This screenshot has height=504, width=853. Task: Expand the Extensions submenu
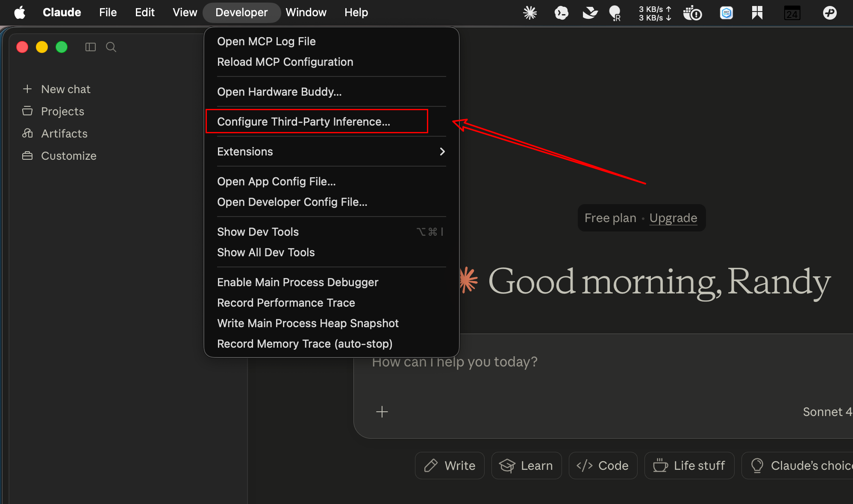click(332, 152)
